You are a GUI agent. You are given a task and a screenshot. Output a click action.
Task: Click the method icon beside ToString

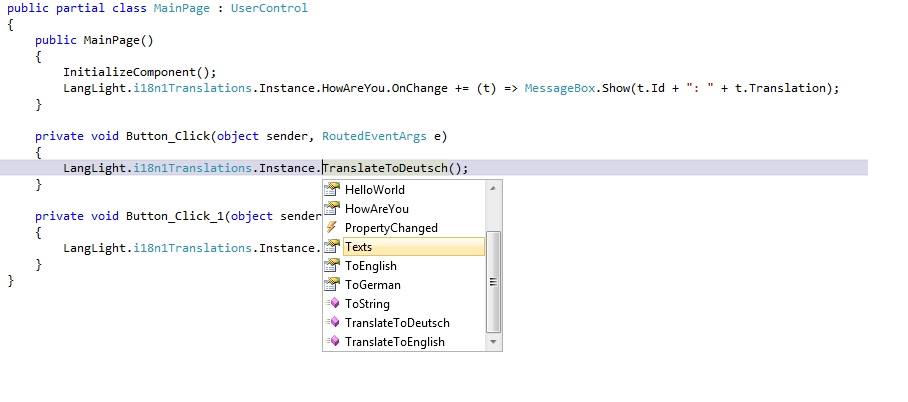[x=333, y=304]
